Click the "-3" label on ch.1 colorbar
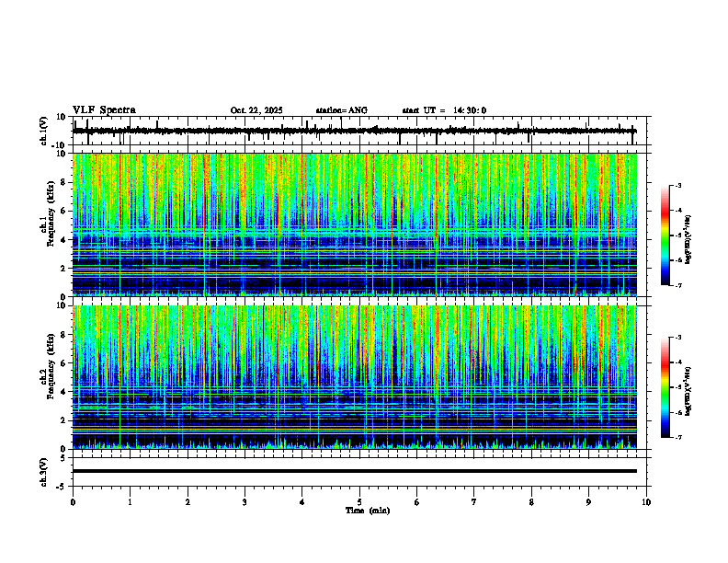728x563 pixels. click(x=677, y=186)
